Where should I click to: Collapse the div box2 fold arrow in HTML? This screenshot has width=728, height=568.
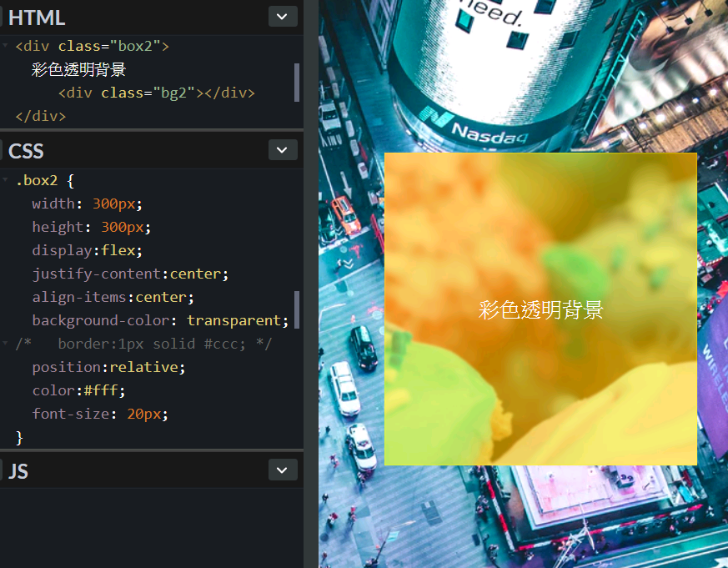click(x=5, y=46)
